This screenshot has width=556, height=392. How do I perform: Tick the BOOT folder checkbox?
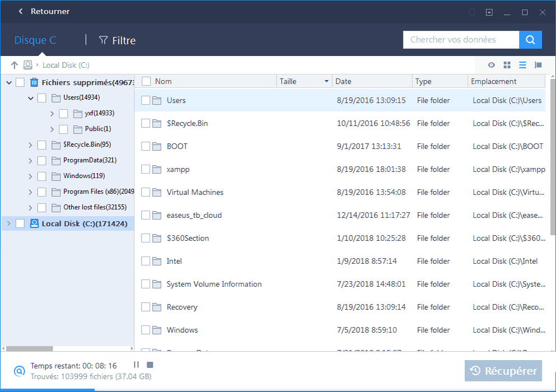[x=146, y=146]
